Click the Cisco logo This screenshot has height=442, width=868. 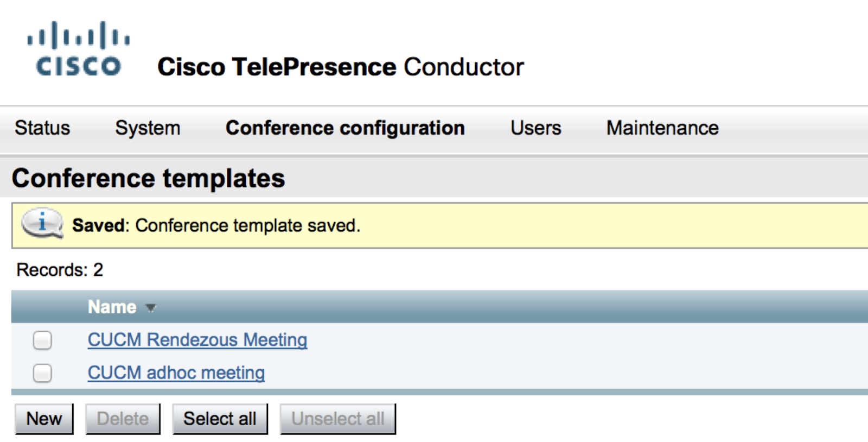point(79,49)
